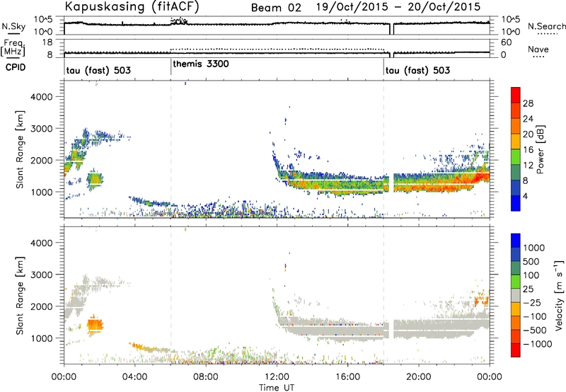
Task: Click the red bottom of the Velocity color bar
Action: pyautogui.click(x=516, y=350)
